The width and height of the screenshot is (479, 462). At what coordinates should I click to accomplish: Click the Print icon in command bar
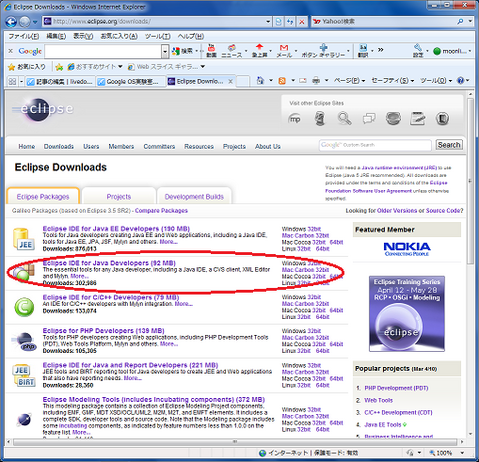click(316, 81)
